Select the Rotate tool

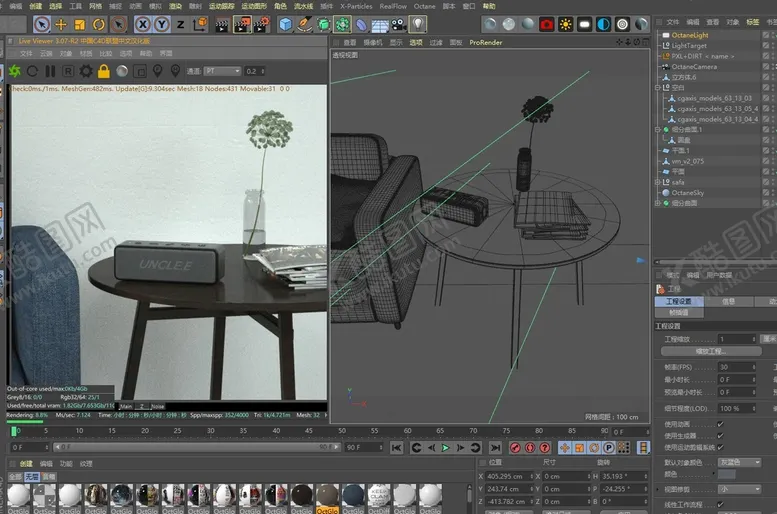98,24
